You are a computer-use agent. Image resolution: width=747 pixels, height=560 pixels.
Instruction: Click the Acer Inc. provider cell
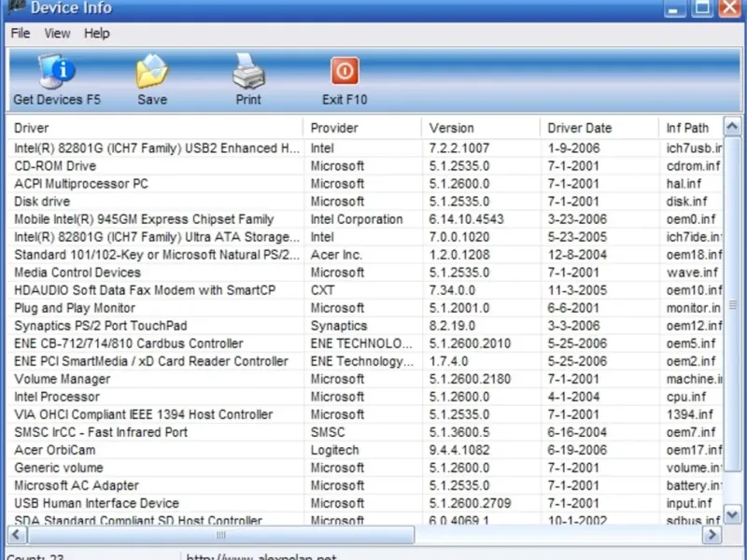point(336,255)
